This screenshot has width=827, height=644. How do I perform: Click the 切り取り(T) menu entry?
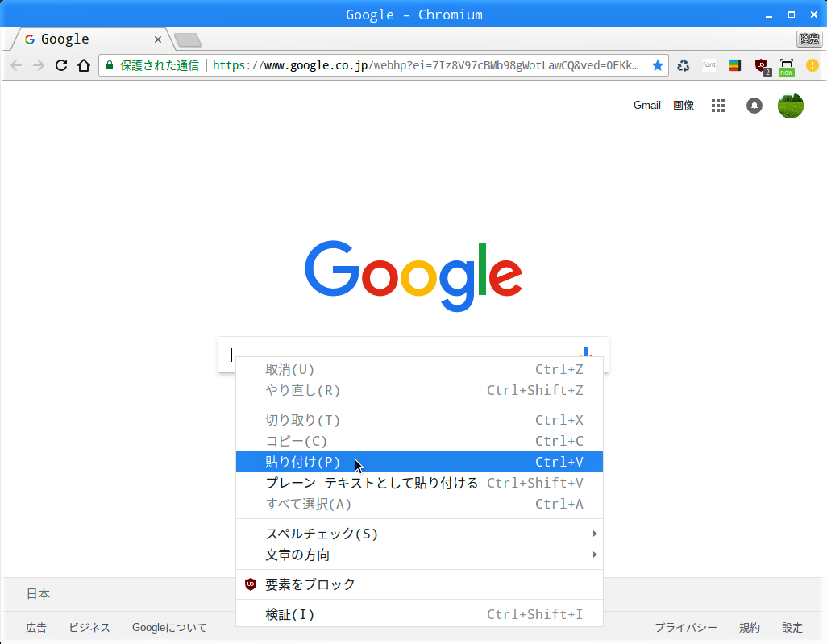pyautogui.click(x=419, y=420)
